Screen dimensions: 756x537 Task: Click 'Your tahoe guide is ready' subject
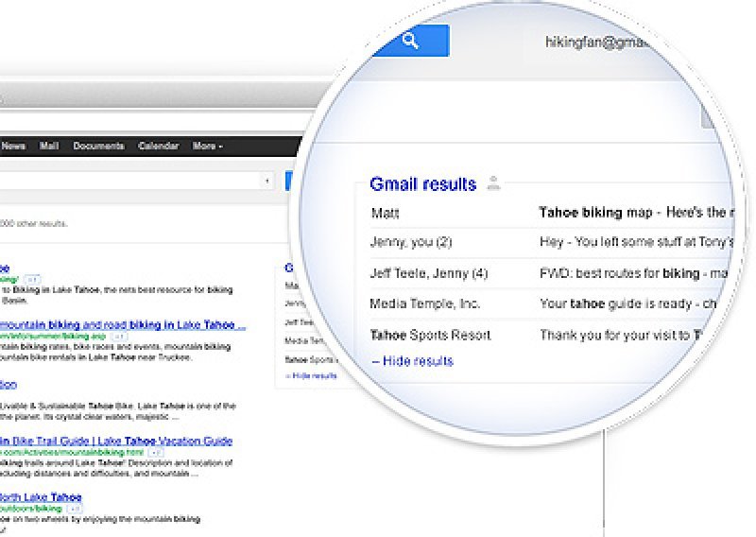(x=616, y=304)
